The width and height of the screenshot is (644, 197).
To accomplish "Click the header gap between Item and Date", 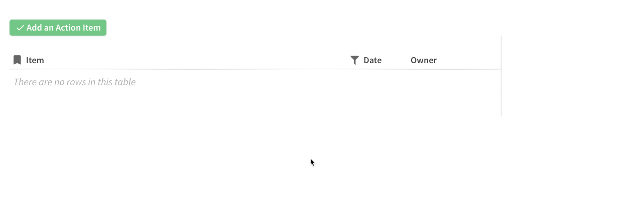I will pos(196,60).
